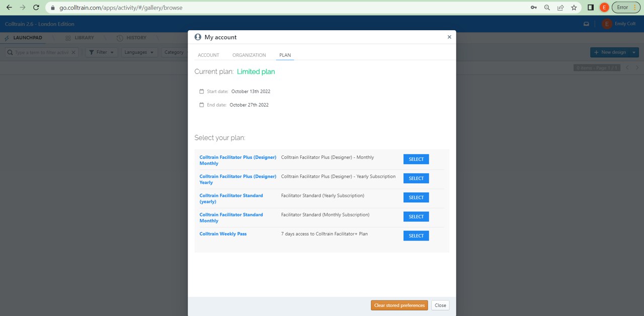Click 7 days access description text
This screenshot has height=316, width=644.
[325, 234]
